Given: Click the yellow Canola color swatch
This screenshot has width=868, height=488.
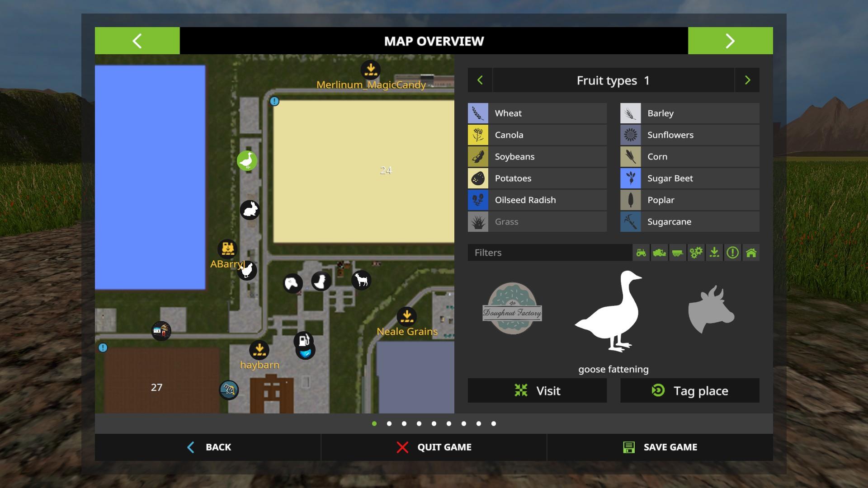Looking at the screenshot, I should tap(478, 135).
